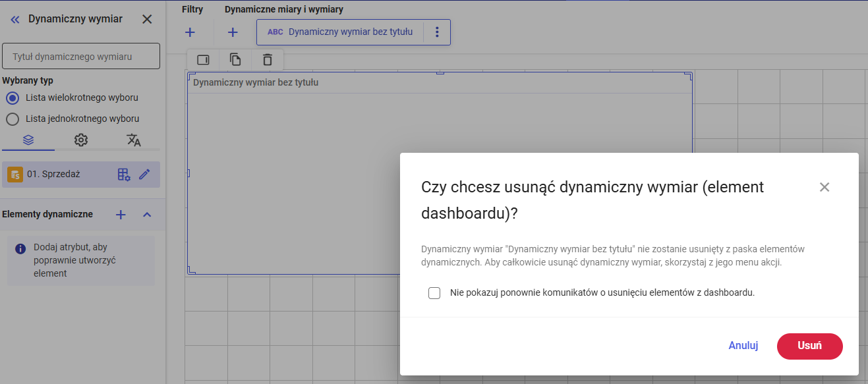Close the Dynamiczny wymiar panel
The width and height of the screenshot is (868, 384).
click(147, 19)
